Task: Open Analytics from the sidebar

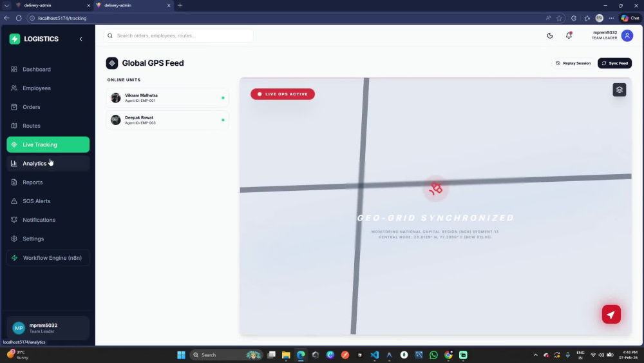Action: point(48,164)
